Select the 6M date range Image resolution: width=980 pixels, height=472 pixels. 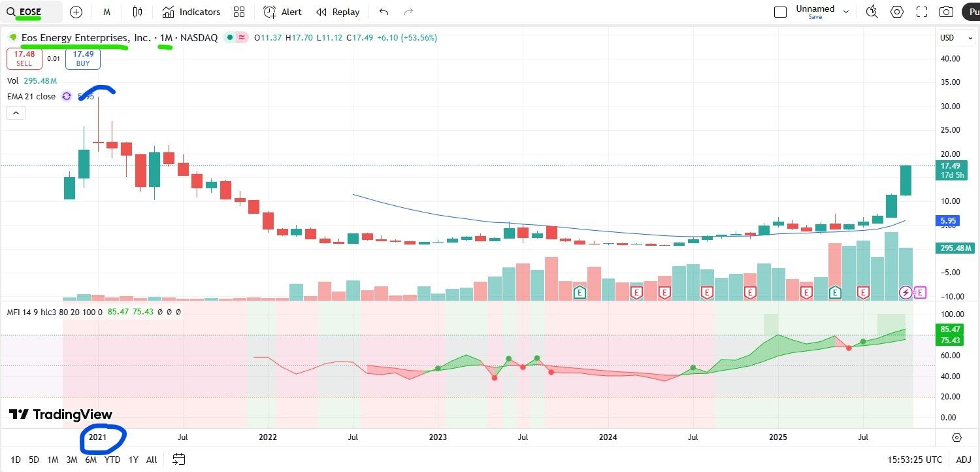(91, 460)
